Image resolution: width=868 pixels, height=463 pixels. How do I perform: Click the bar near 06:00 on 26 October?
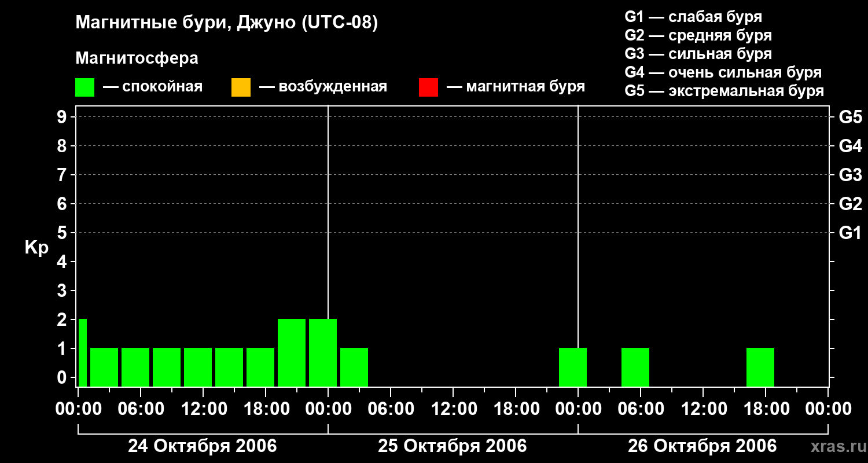pos(635,367)
